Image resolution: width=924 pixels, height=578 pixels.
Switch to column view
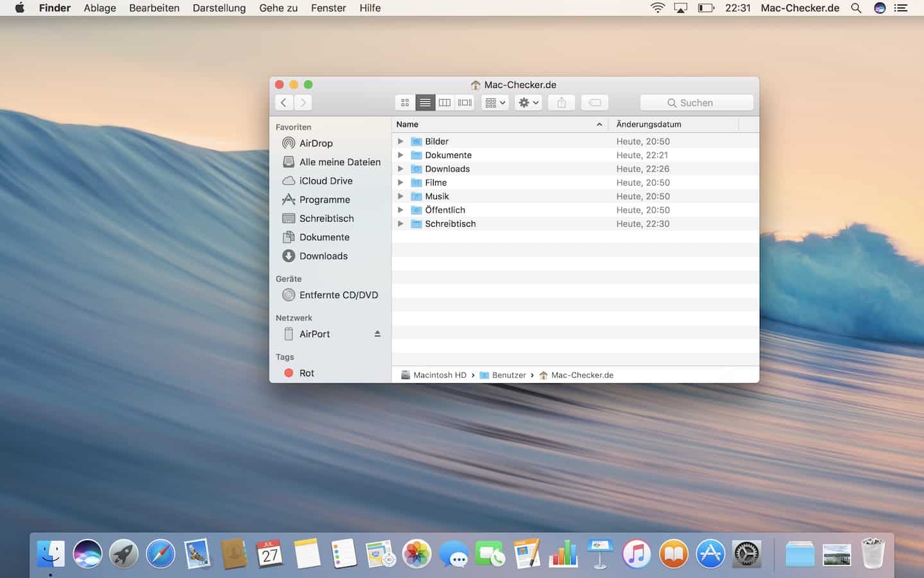[445, 103]
